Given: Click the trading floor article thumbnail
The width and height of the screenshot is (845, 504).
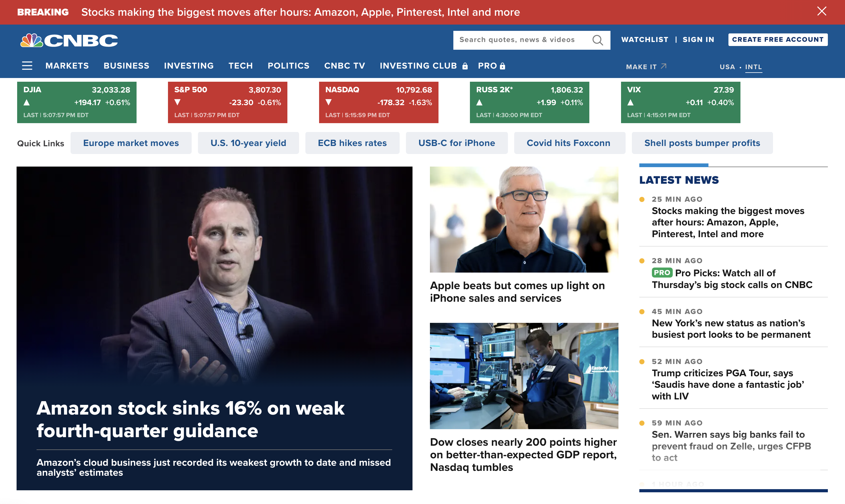Looking at the screenshot, I should [x=524, y=376].
